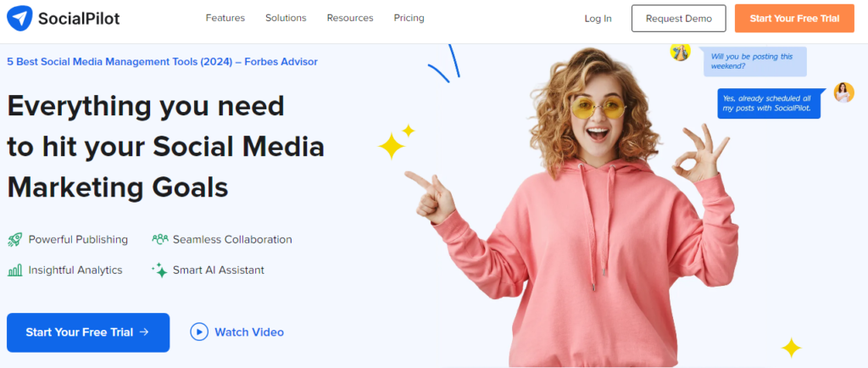
Task: Click the circular play icon near Watch Video
Action: [x=199, y=332]
